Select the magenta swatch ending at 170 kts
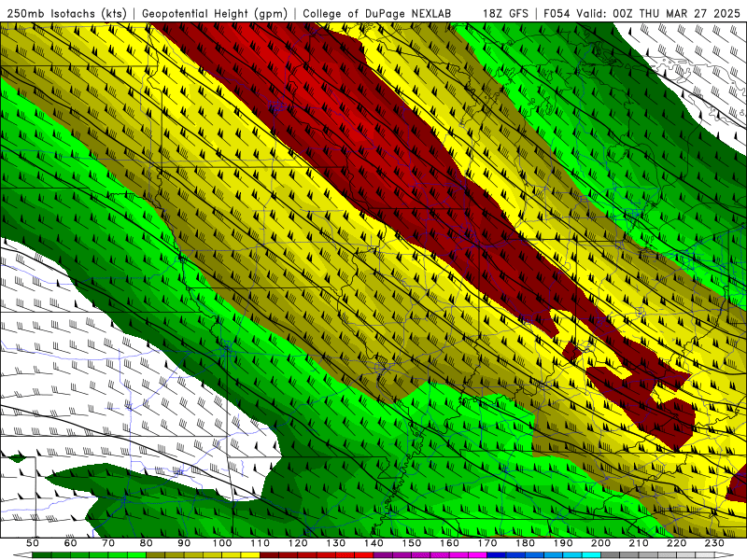Image resolution: width=747 pixels, height=560 pixels. (x=477, y=554)
